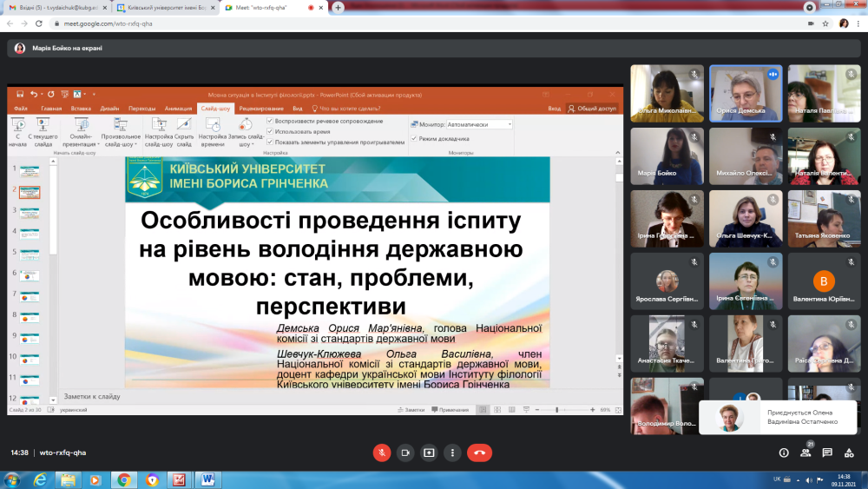Click the PowerPoint Save icon in quick access toolbar

pos(20,94)
